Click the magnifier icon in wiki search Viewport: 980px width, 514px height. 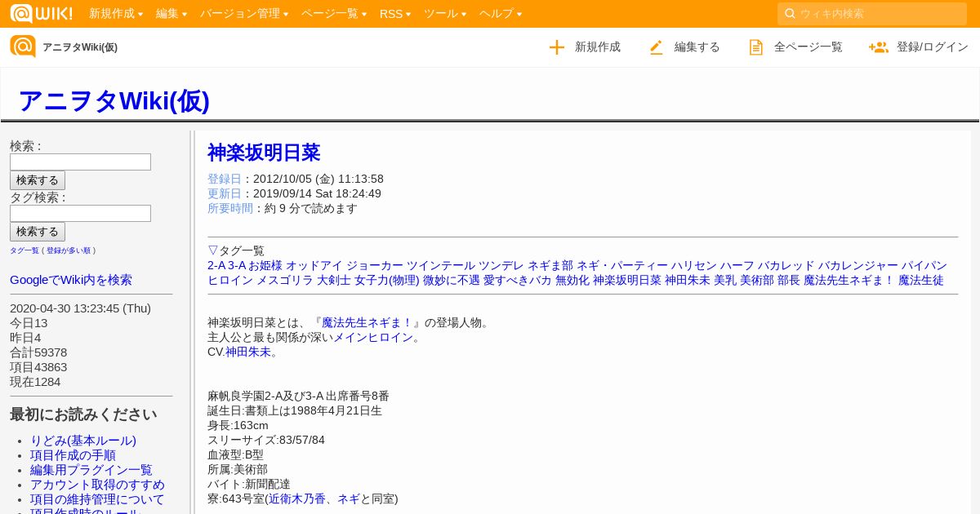790,13
